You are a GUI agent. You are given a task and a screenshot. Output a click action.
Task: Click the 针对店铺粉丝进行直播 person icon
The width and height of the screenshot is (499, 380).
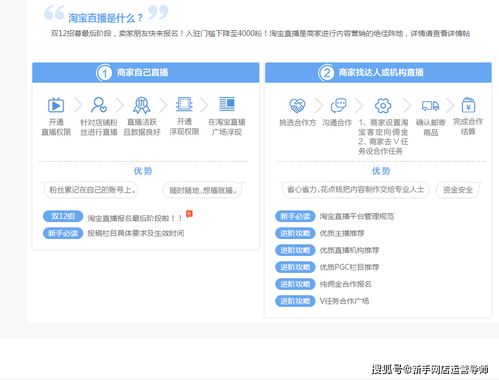[x=99, y=105]
